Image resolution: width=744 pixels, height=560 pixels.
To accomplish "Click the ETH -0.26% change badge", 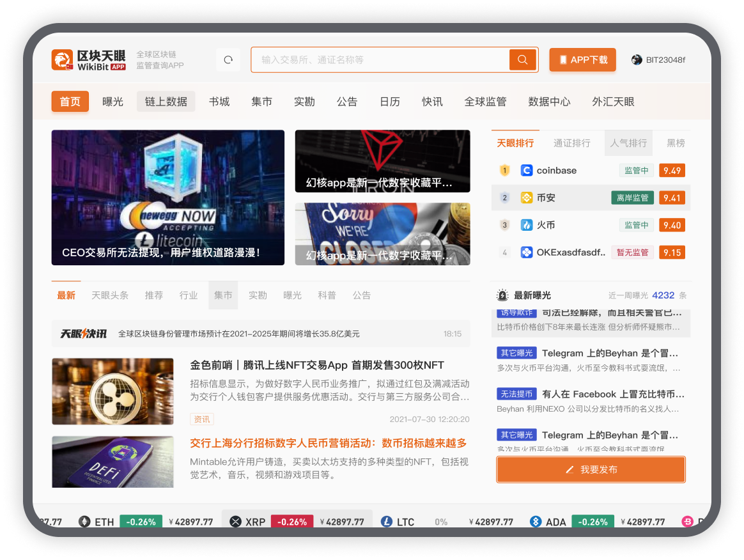I will click(141, 522).
